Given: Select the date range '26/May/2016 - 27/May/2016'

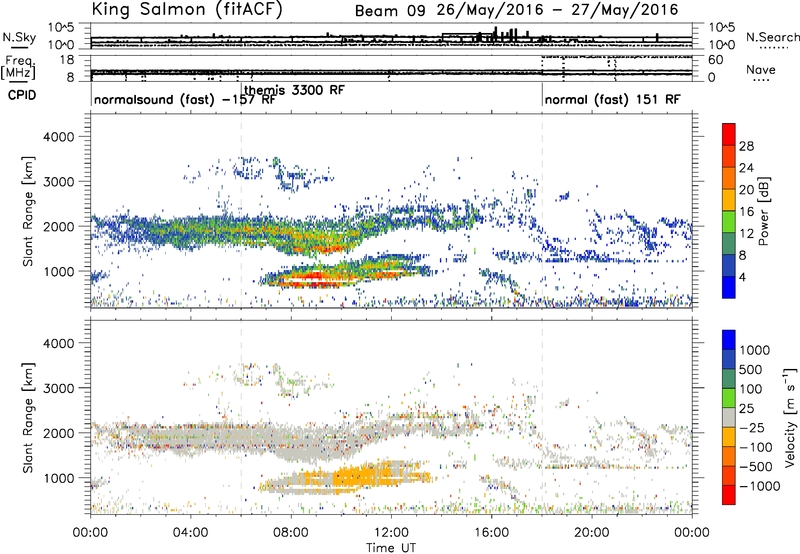Looking at the screenshot, I should (x=558, y=10).
